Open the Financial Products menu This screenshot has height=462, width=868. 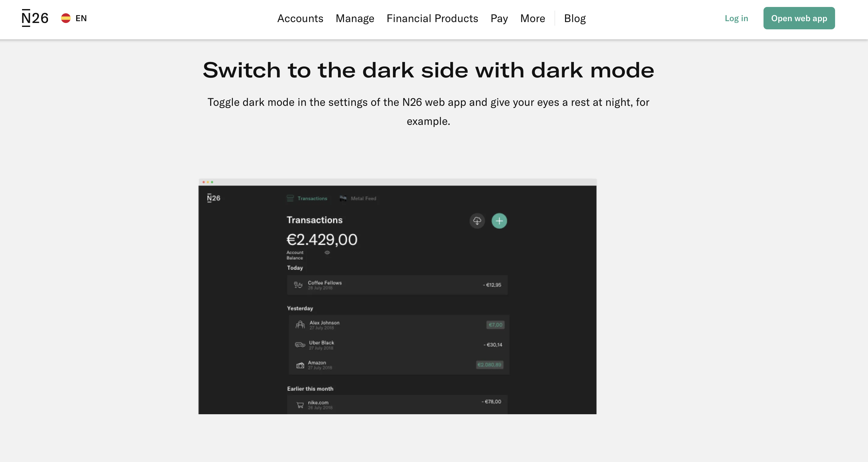(x=432, y=18)
